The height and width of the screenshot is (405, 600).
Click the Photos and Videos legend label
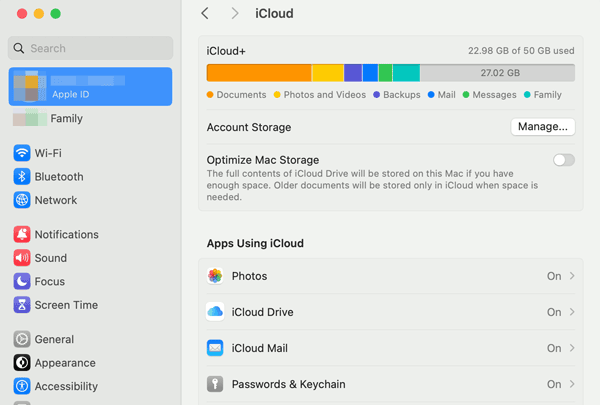pyautogui.click(x=325, y=95)
